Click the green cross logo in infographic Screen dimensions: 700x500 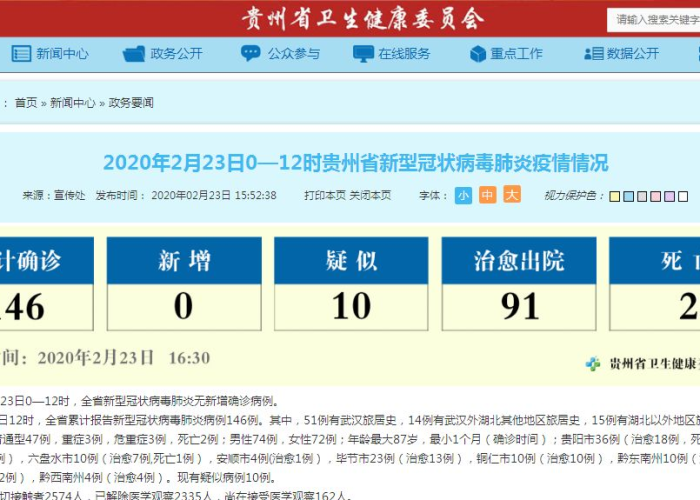click(x=593, y=364)
